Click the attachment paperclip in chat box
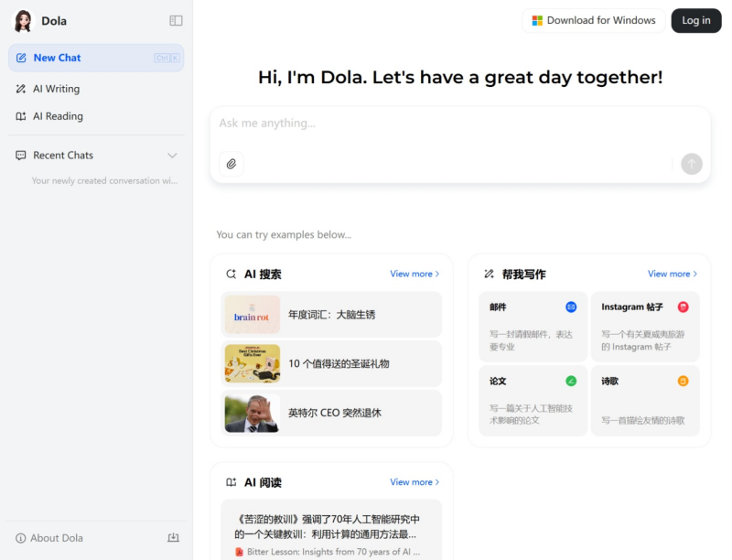 tap(231, 164)
